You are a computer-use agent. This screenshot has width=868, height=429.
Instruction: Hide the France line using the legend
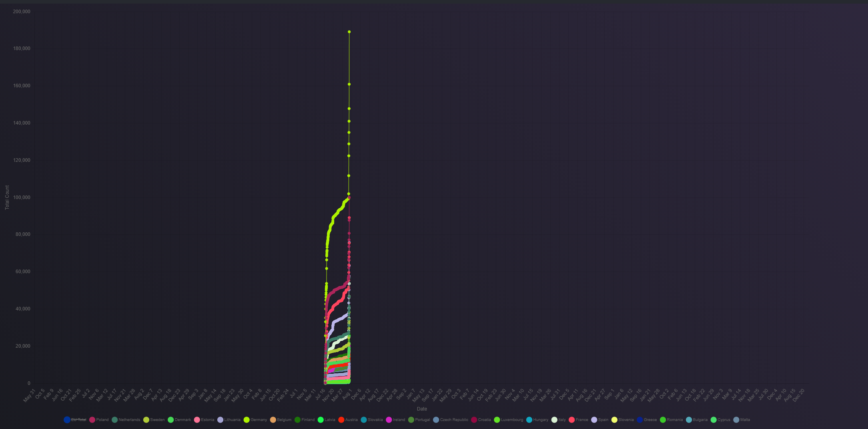click(x=579, y=420)
